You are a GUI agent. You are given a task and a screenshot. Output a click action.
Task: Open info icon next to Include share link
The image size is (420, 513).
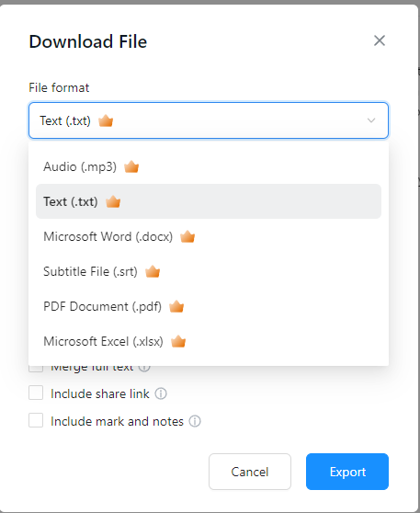[161, 393]
